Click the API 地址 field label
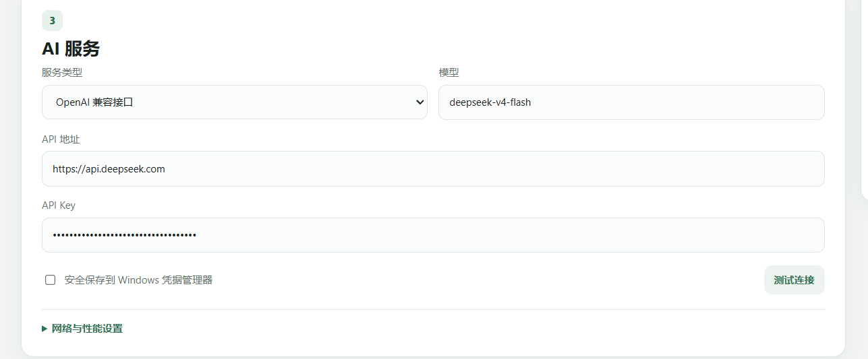 tap(61, 139)
